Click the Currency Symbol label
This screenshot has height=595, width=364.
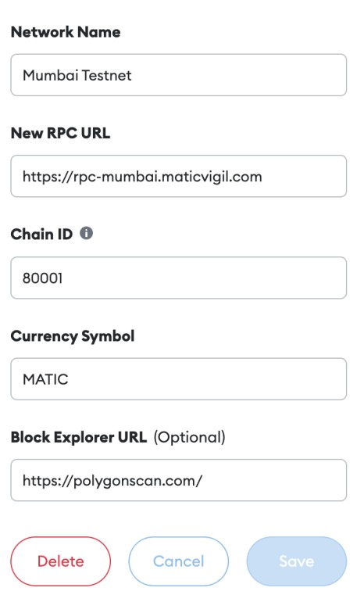pos(73,336)
